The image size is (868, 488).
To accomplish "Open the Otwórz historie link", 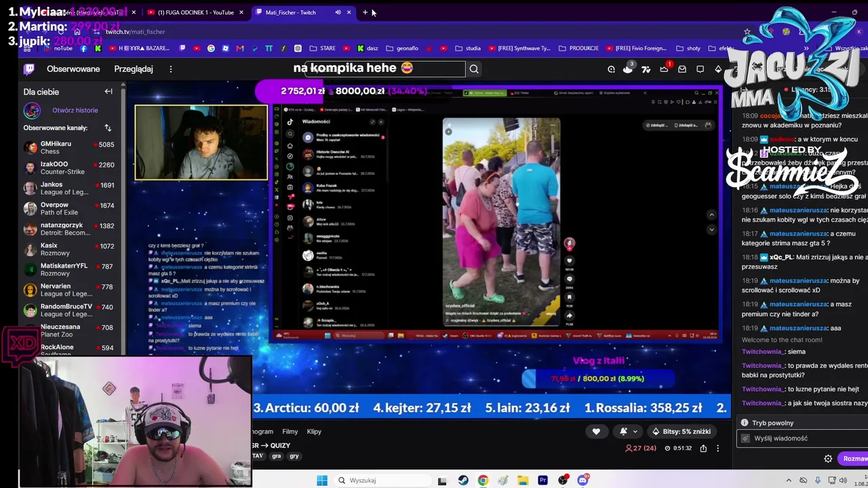I will [x=75, y=110].
